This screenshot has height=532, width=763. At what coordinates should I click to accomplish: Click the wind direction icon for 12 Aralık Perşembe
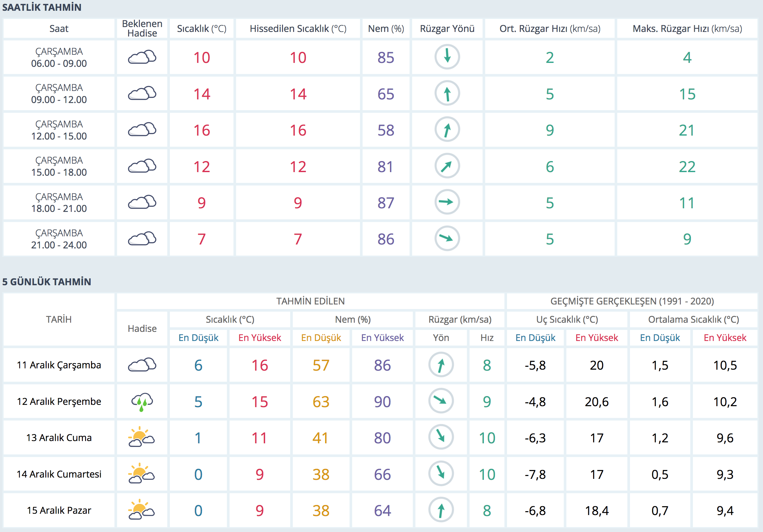point(441,401)
